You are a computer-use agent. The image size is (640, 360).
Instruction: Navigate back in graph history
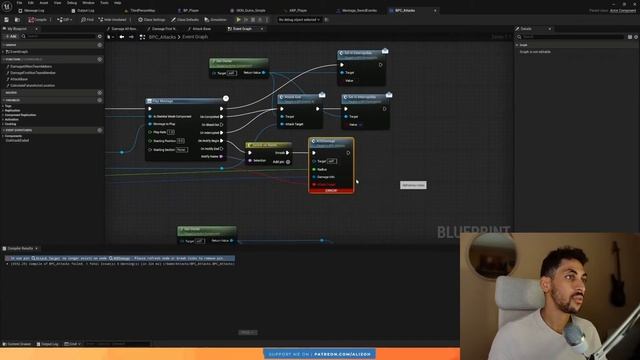pyautogui.click(x=122, y=37)
